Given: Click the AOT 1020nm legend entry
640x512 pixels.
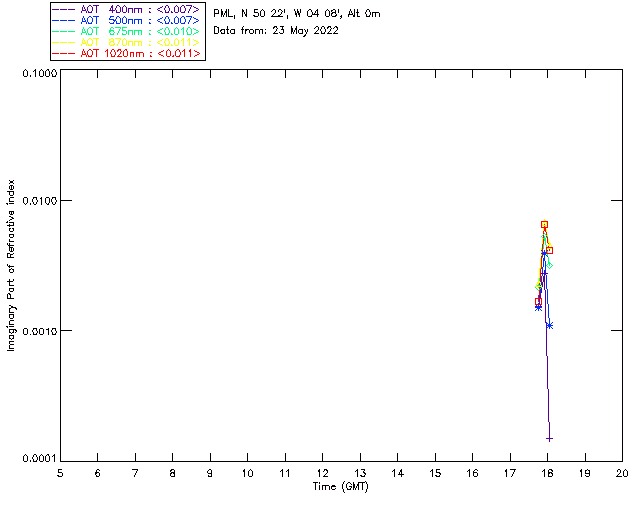Looking at the screenshot, I should (126, 53).
